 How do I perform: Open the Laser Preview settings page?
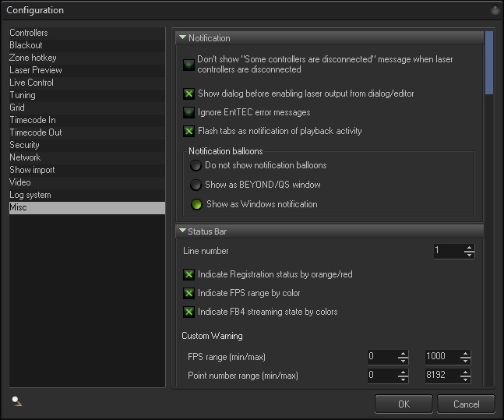[36, 70]
